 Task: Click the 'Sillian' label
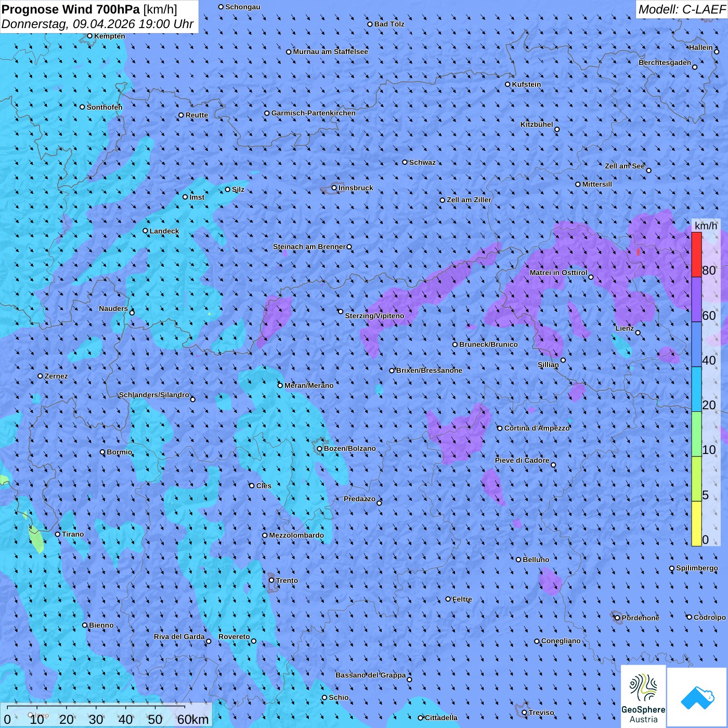[x=548, y=365]
